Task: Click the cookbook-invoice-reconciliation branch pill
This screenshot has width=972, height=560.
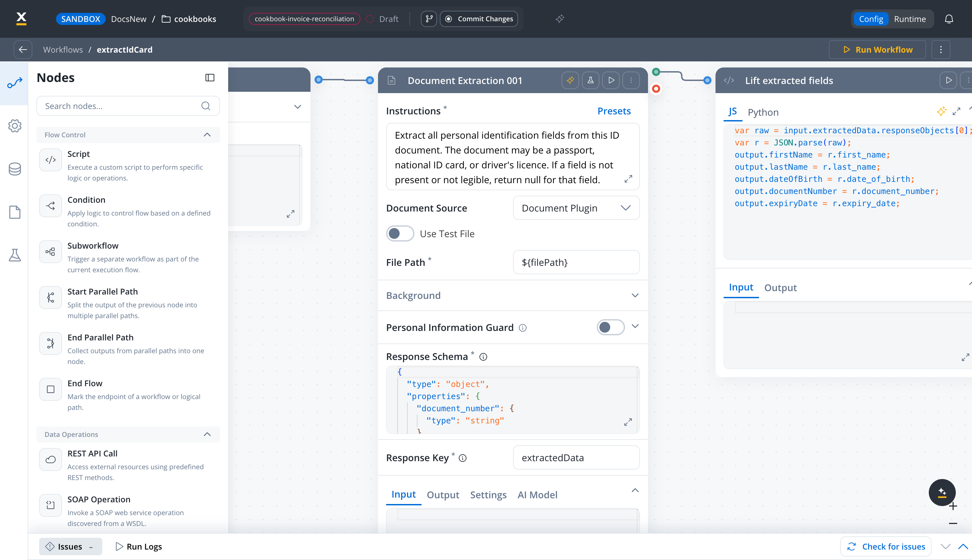Action: point(304,19)
